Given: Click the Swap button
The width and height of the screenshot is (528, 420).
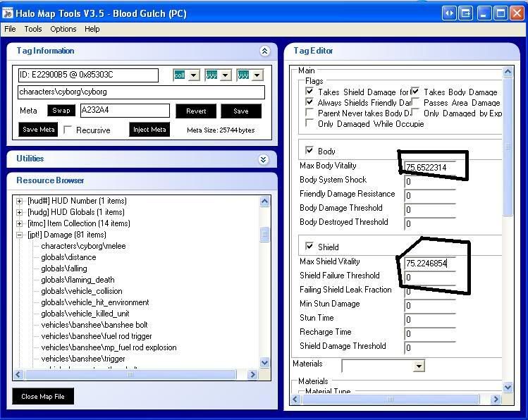Looking at the screenshot, I should pyautogui.click(x=61, y=111).
